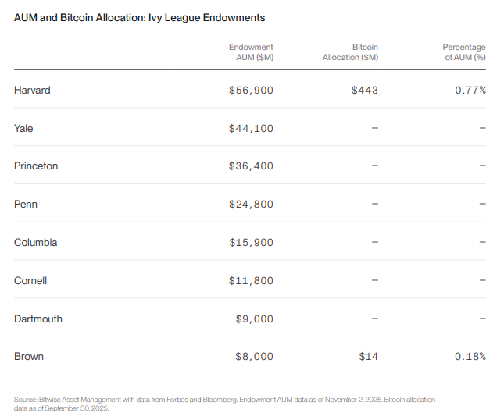Image resolution: width=504 pixels, height=420 pixels.
Task: Click the Yale row label
Action: click(23, 128)
